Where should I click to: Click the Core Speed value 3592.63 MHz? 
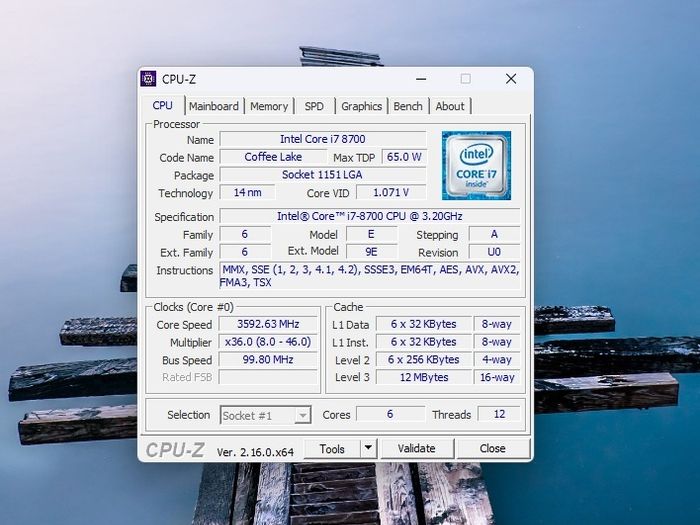click(268, 324)
